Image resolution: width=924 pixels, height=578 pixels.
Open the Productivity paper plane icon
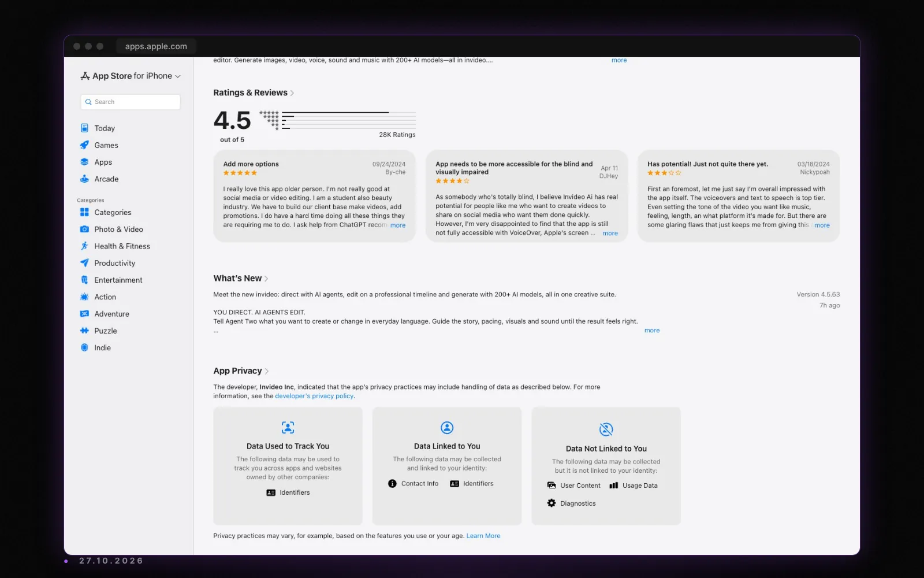coord(84,263)
